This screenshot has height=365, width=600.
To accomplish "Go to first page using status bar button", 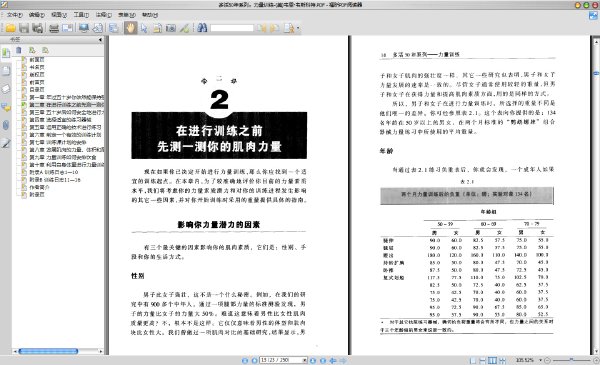I will [x=245, y=360].
